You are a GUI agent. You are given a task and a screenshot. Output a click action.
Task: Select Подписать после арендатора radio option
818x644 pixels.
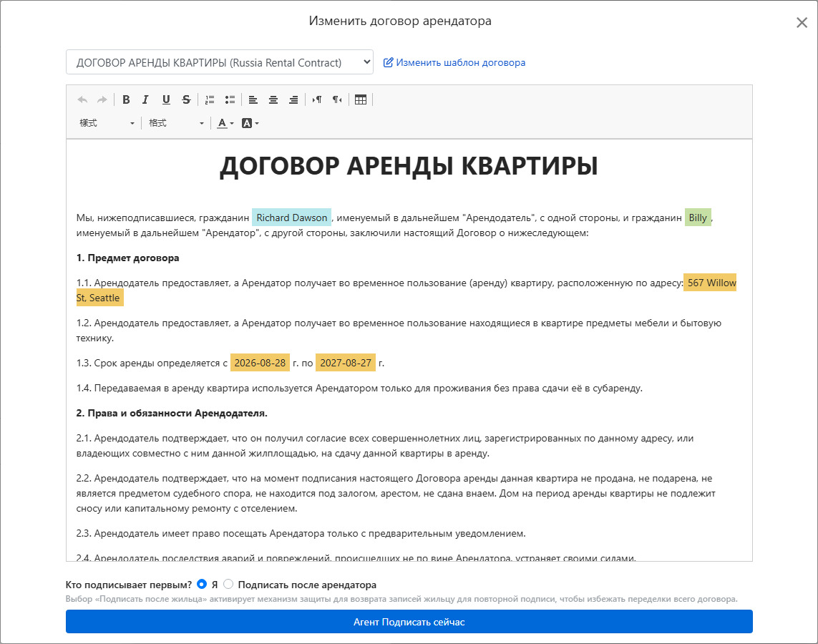coord(228,585)
